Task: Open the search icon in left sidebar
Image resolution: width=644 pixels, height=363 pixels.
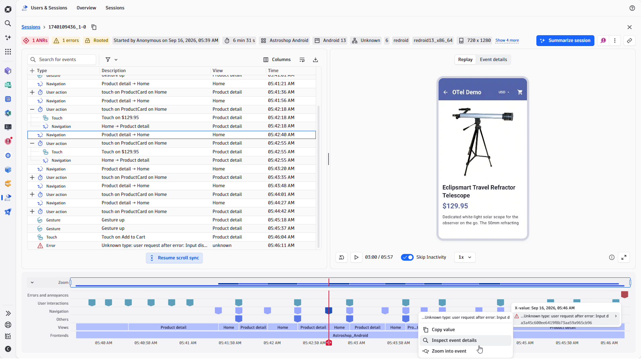Action: click(x=8, y=23)
